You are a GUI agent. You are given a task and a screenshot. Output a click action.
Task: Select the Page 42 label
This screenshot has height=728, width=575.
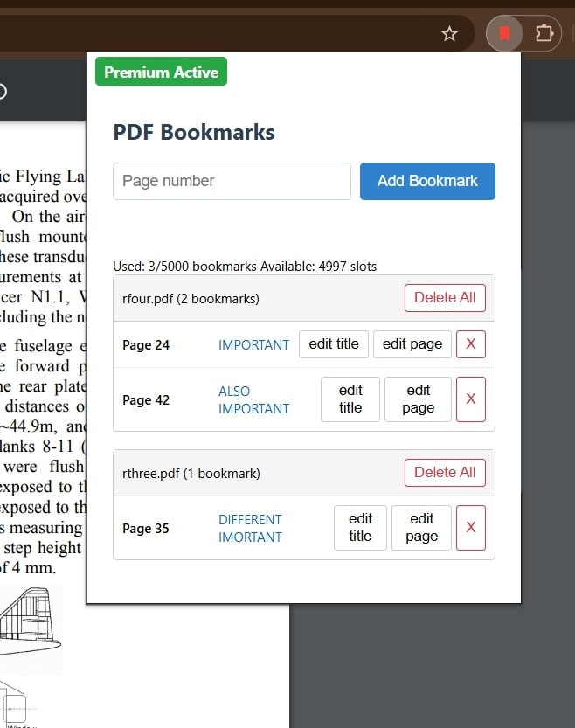[146, 399]
